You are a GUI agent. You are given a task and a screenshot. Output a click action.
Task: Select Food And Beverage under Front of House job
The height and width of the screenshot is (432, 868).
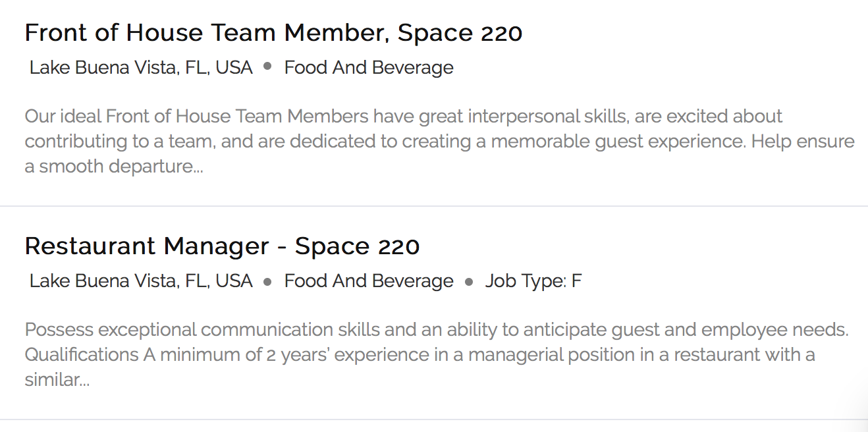(369, 67)
